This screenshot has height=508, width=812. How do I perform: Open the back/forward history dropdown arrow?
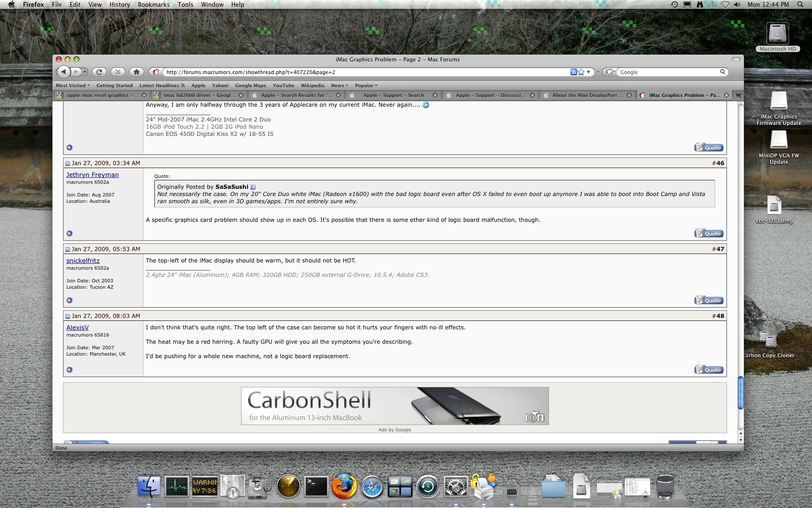(x=85, y=72)
